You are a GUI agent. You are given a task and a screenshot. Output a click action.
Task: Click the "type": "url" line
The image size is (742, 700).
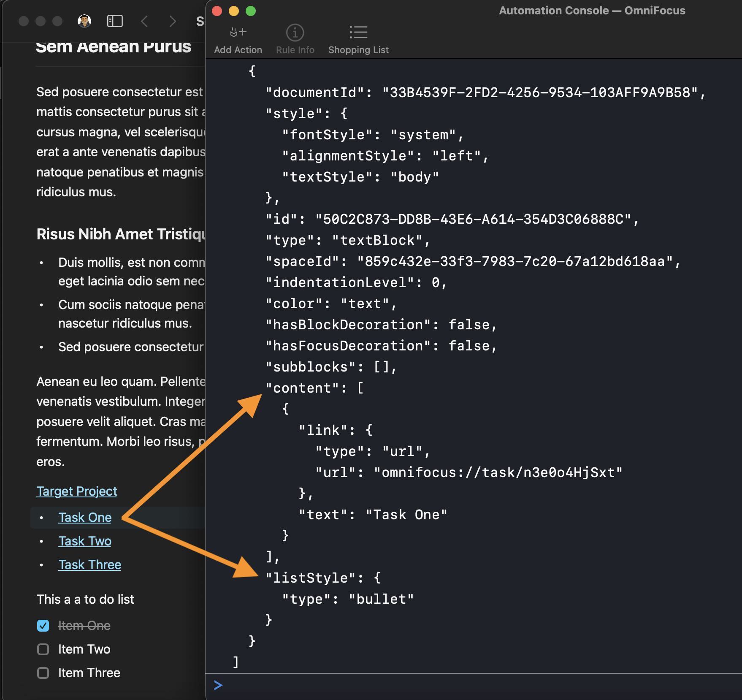[x=373, y=451]
